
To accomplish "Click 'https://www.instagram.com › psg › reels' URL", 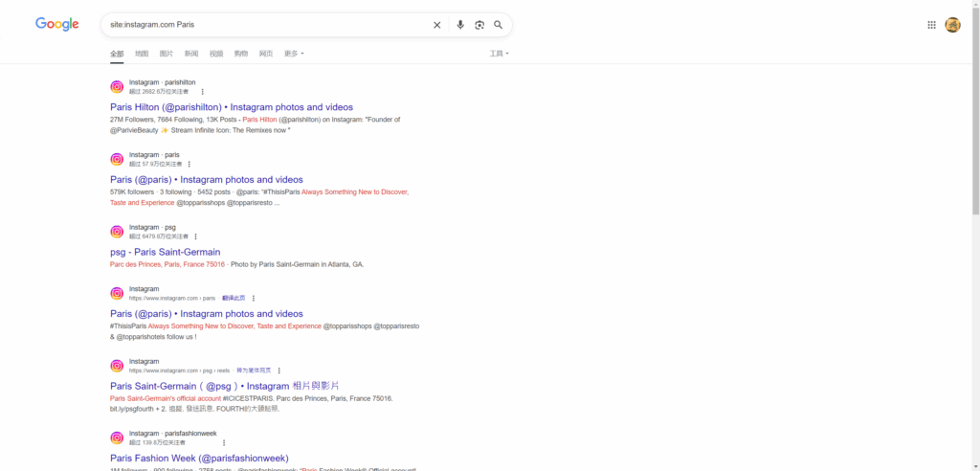I will (179, 370).
